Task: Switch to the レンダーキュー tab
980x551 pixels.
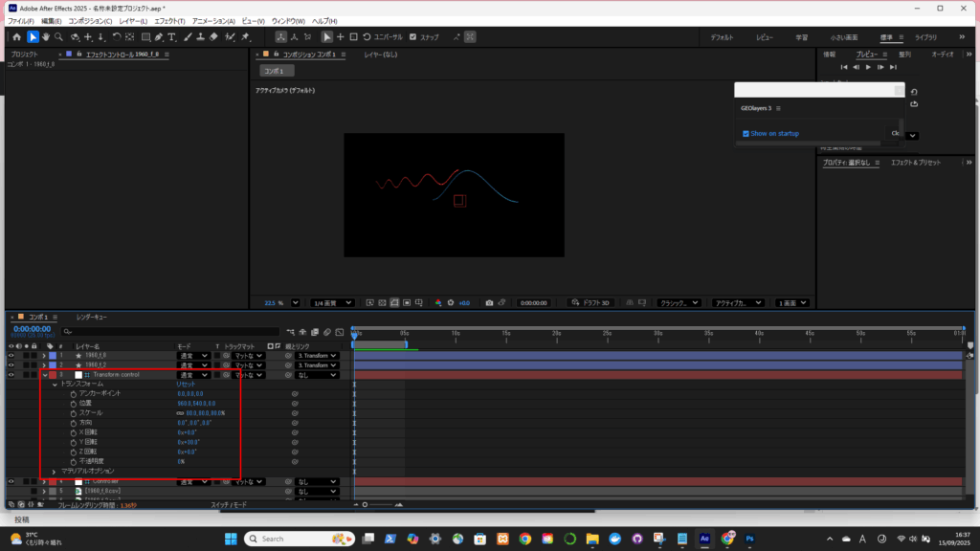Action: tap(92, 316)
